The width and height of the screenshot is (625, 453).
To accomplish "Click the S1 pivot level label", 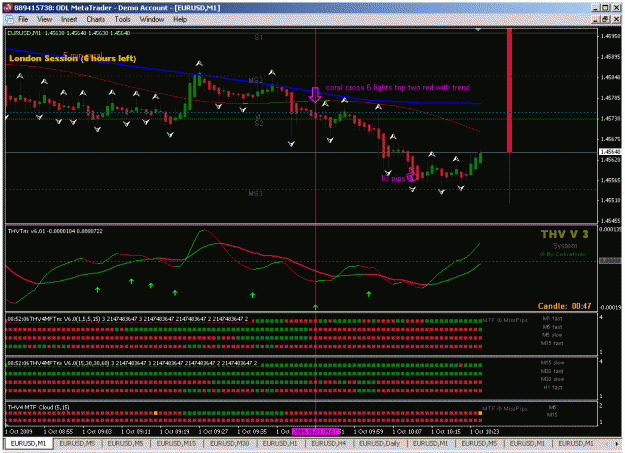I will pyautogui.click(x=259, y=37).
